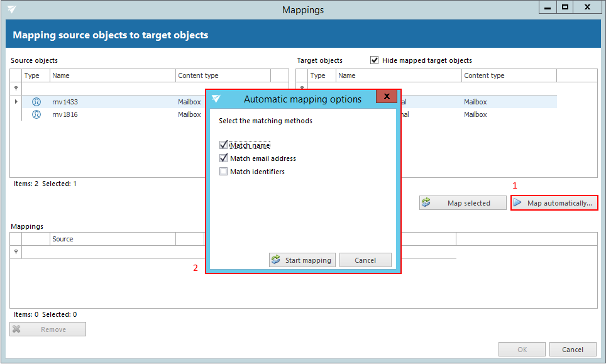The width and height of the screenshot is (606, 364).
Task: Sort Target objects by Content type column
Action: 508,75
